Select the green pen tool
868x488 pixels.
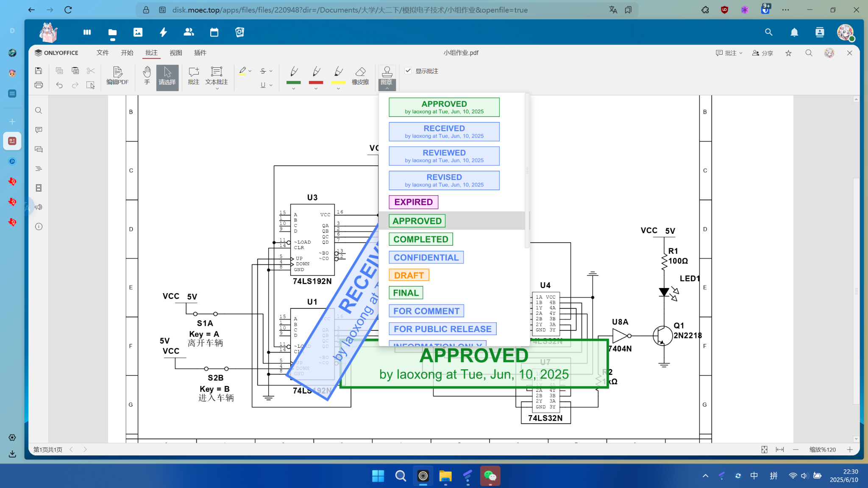(x=293, y=75)
